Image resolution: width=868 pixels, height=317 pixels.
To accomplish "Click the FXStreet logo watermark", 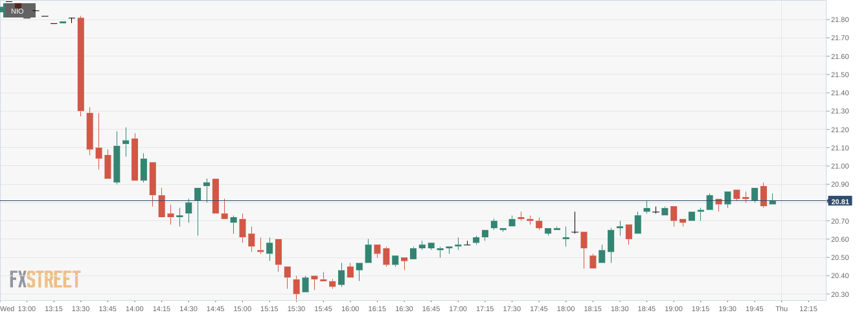I will pyautogui.click(x=45, y=279).
